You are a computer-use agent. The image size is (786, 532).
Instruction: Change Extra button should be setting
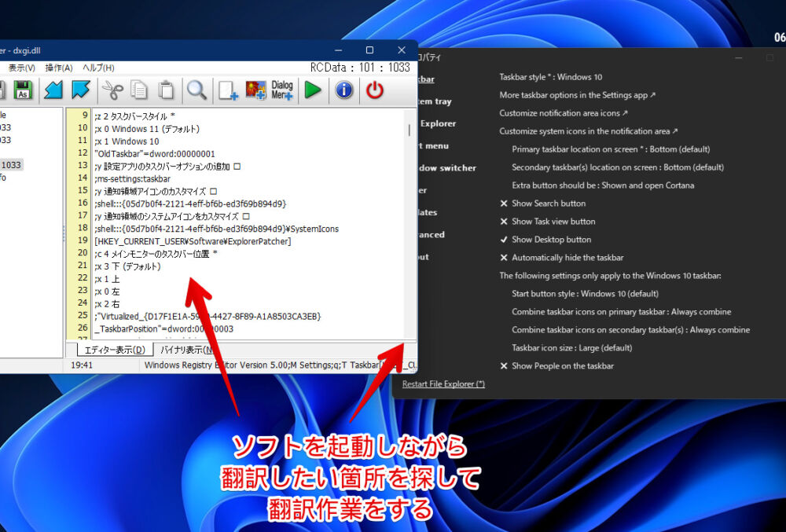[x=603, y=185]
